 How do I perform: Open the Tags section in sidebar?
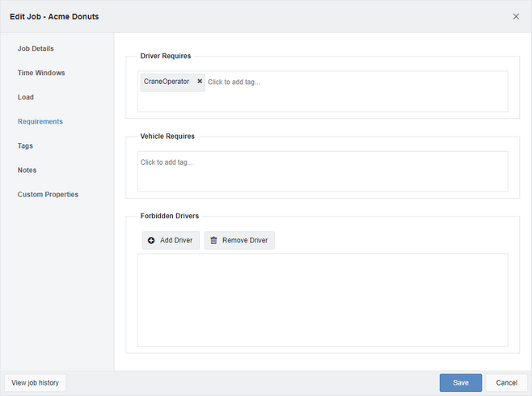25,145
